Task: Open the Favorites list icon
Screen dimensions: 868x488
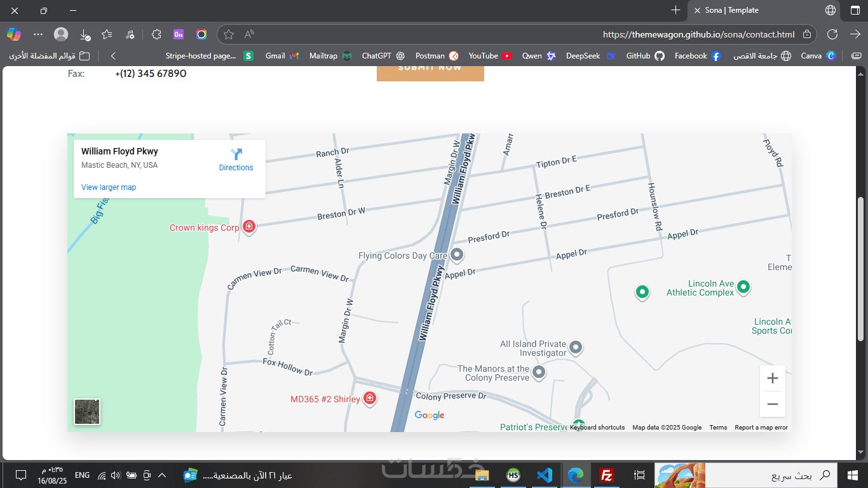Action: [107, 34]
